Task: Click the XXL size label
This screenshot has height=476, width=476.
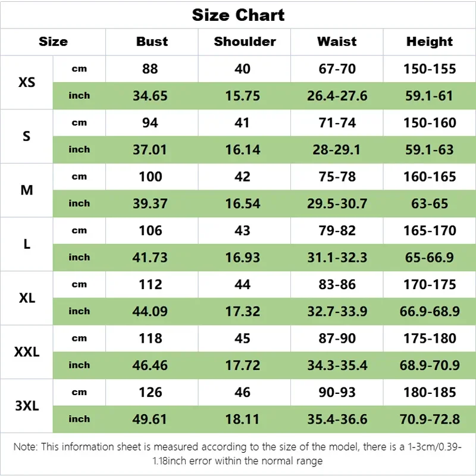Action: (x=27, y=352)
